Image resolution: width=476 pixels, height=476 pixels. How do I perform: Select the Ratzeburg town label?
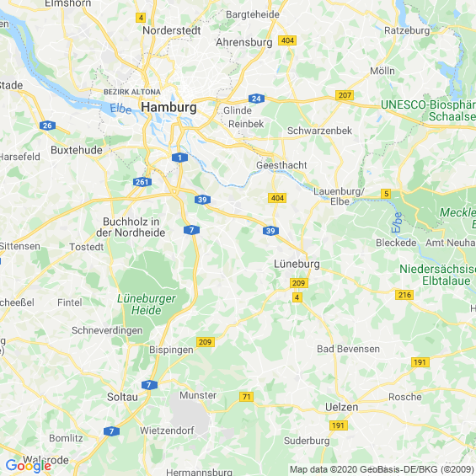pyautogui.click(x=407, y=30)
